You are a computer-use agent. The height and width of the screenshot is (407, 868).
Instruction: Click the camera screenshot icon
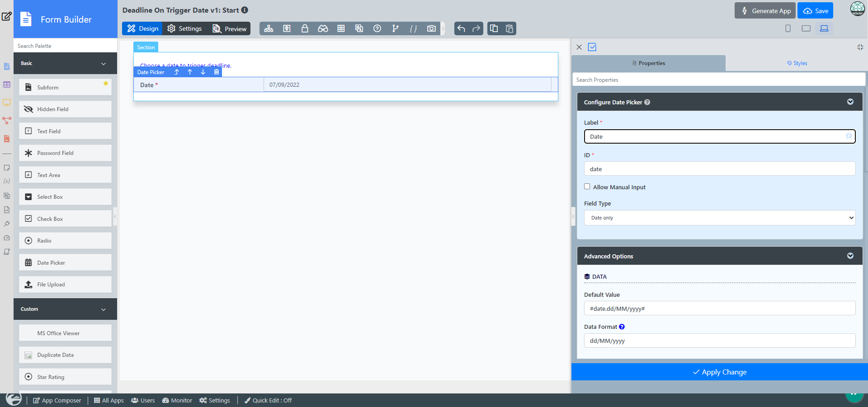431,28
